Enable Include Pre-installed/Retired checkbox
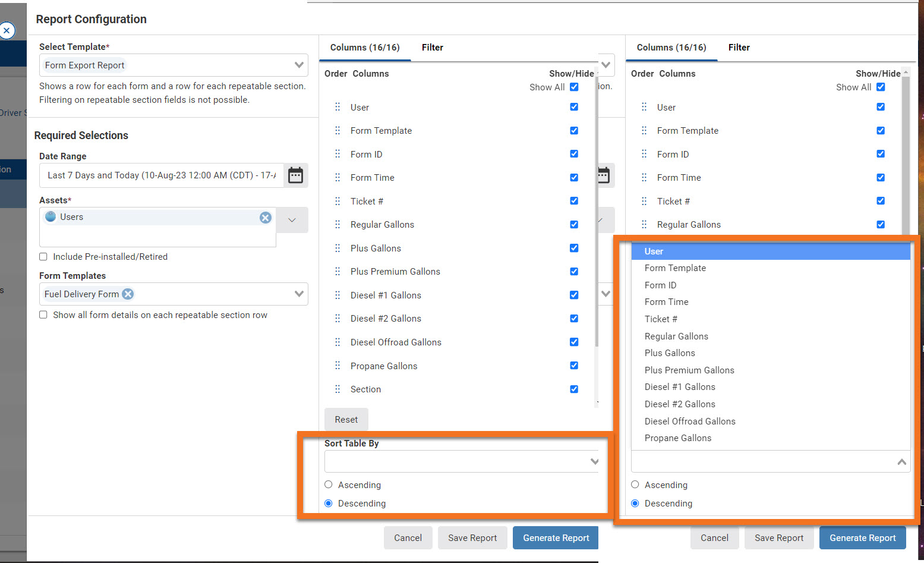This screenshot has height=563, width=924. pos(43,257)
